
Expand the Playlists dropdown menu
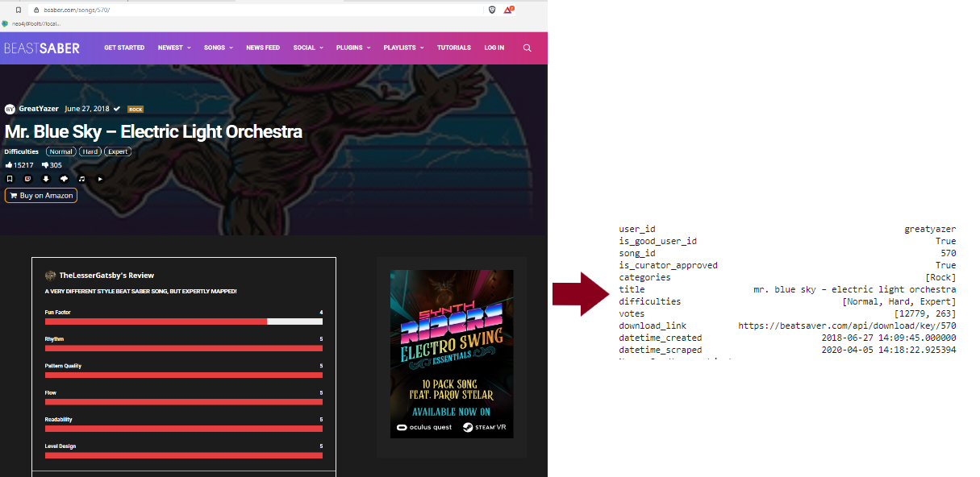[x=403, y=48]
